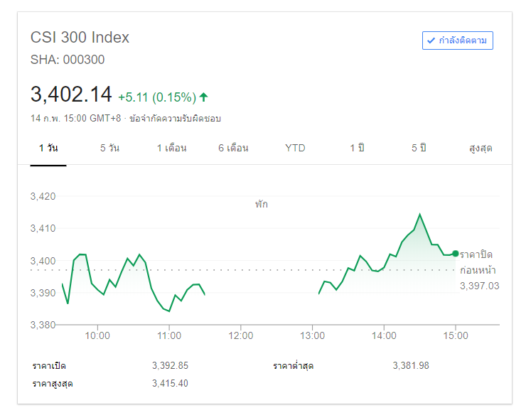Switch to the 1 ปี tab
Viewport: 526px width, 420px height.
tap(357, 148)
